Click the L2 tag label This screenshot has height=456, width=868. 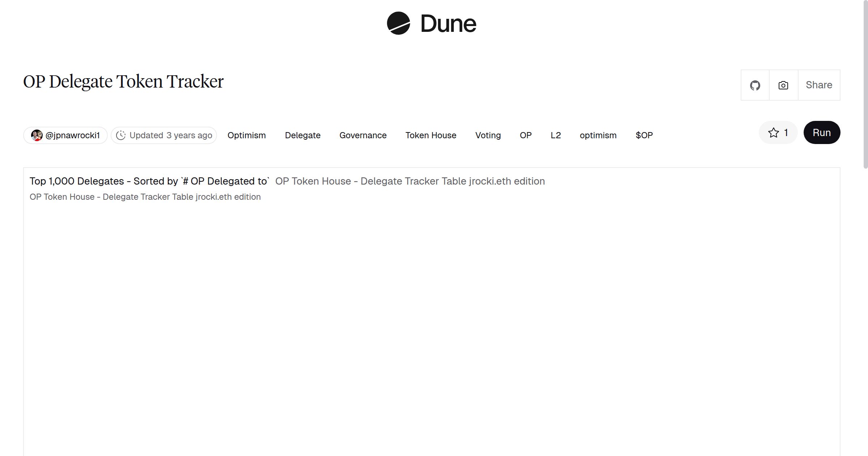[x=556, y=135]
